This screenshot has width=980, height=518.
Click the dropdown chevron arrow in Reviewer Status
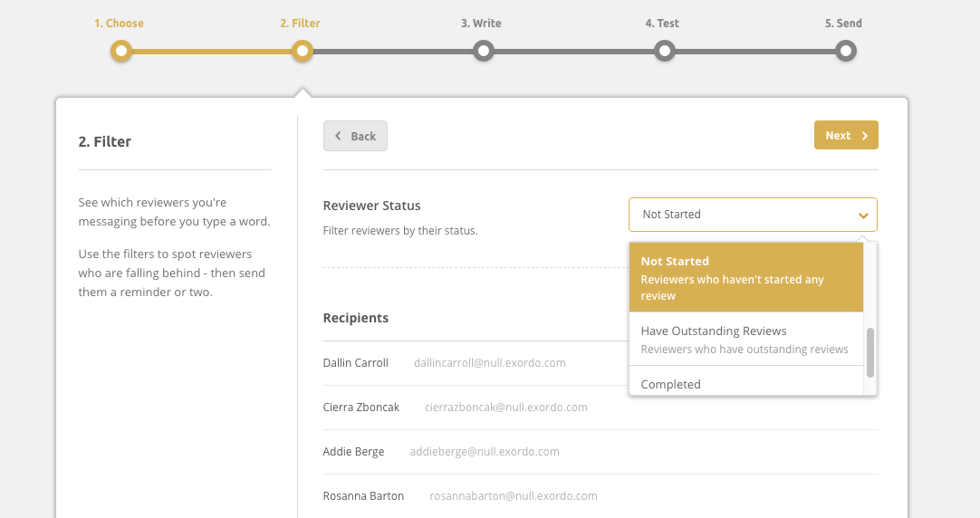coord(863,216)
